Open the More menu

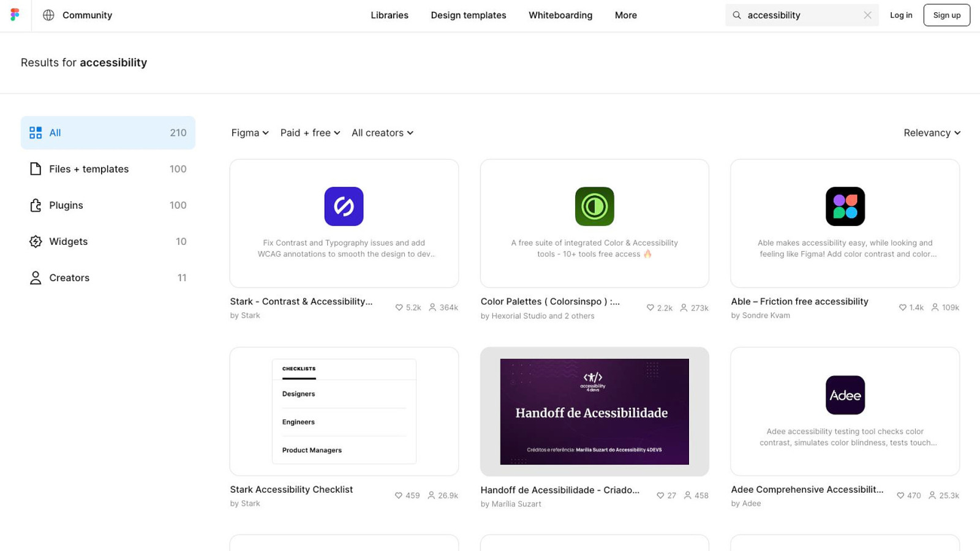click(626, 15)
